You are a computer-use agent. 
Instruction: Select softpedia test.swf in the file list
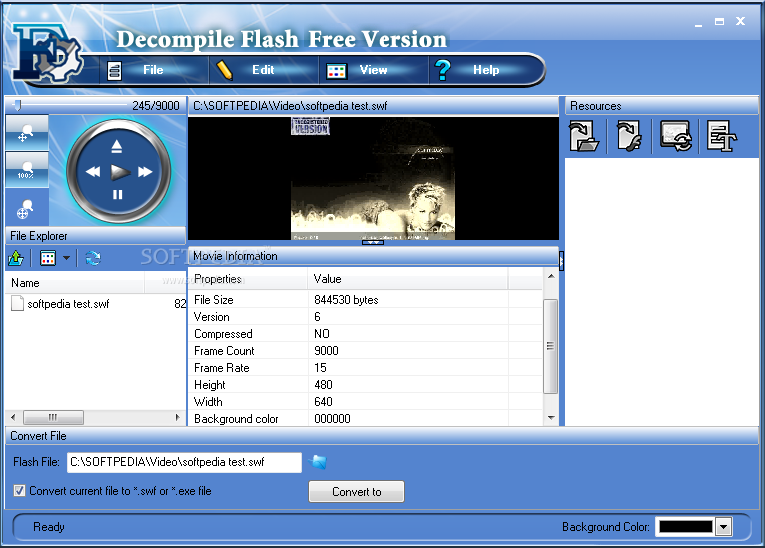68,304
